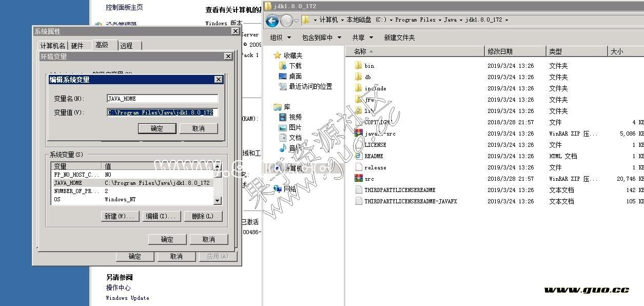Click the README HTML document icon
The width and height of the screenshot is (644, 306).
click(358, 156)
